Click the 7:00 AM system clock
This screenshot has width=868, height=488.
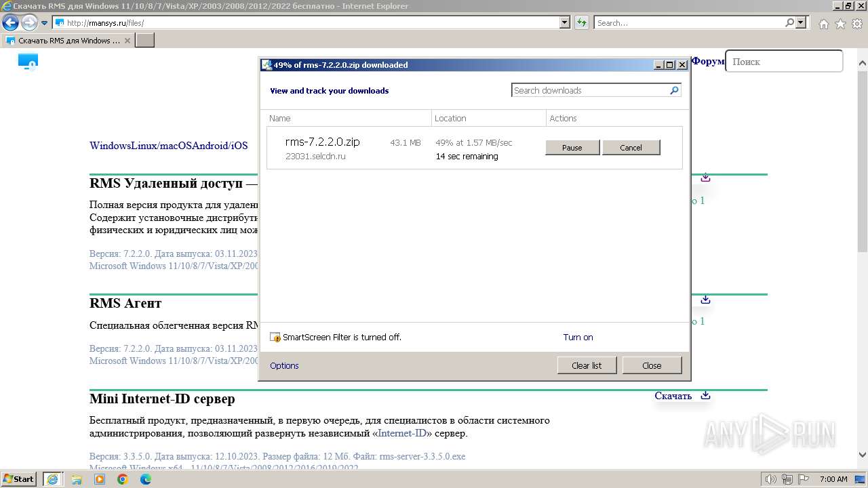click(x=833, y=479)
